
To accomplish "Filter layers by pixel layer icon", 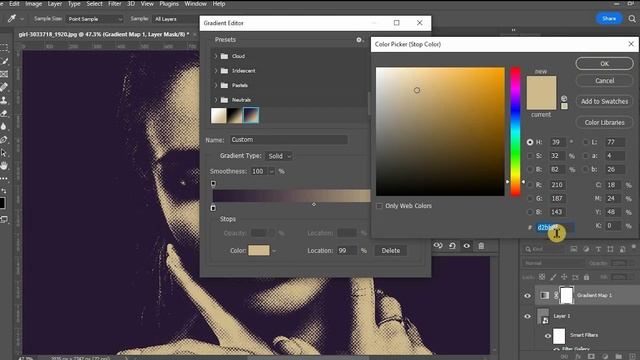I will tap(573, 249).
